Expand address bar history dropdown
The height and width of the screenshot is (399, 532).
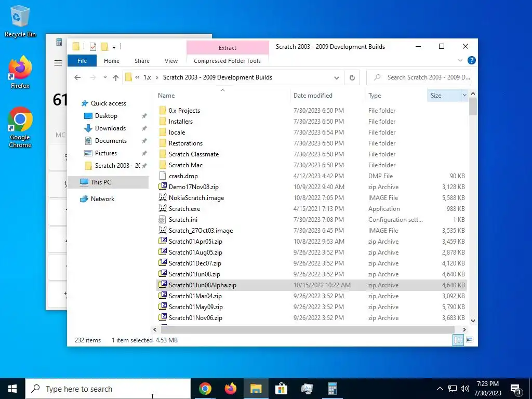(x=336, y=78)
